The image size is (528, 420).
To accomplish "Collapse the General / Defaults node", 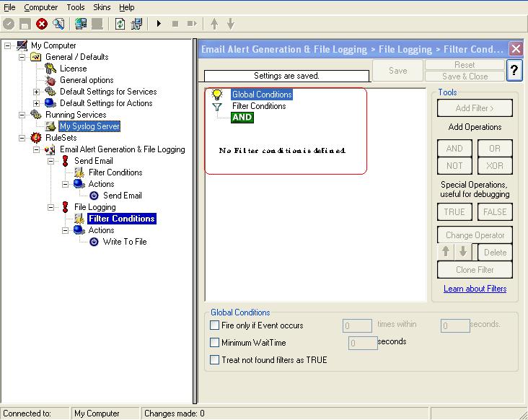I will [x=22, y=57].
